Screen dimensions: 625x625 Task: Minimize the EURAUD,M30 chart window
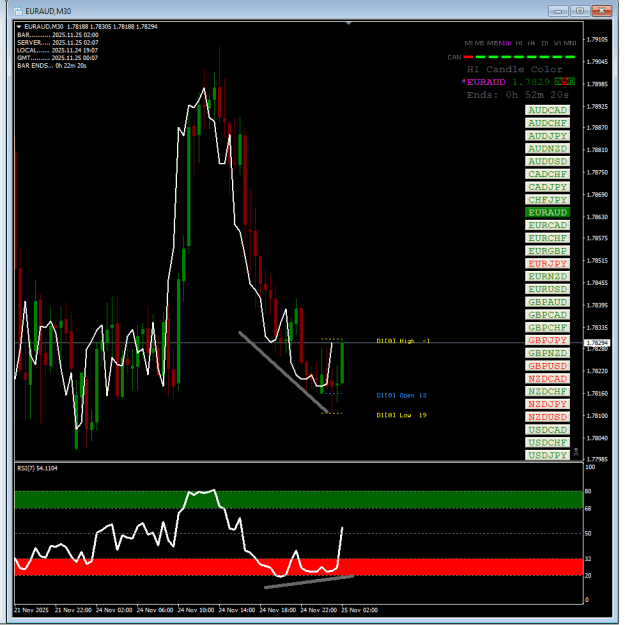(558, 11)
